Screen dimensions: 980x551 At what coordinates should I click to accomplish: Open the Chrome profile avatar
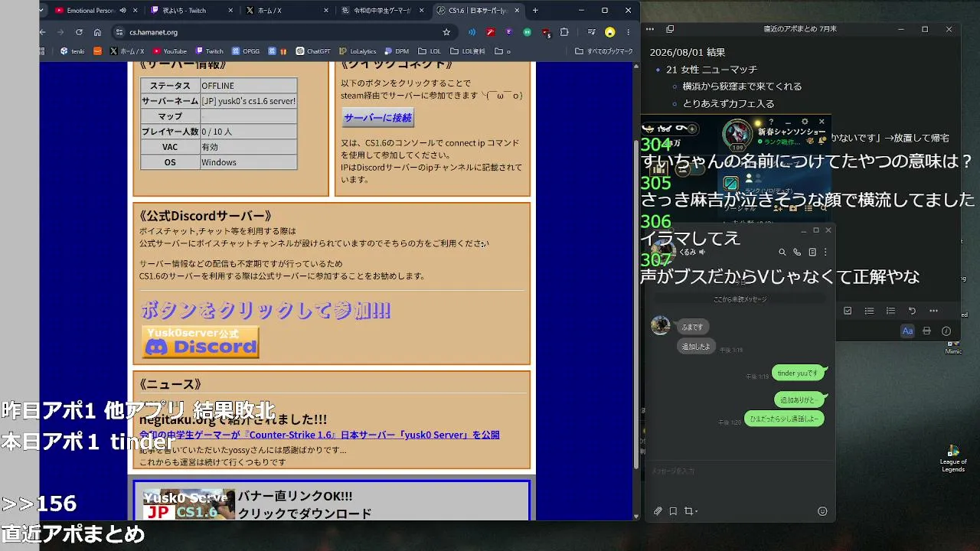tap(609, 32)
